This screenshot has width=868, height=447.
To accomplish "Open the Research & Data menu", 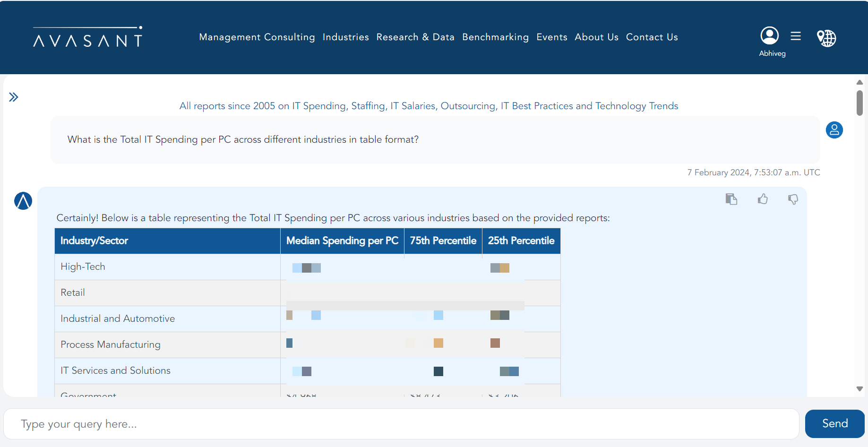I will tap(415, 37).
